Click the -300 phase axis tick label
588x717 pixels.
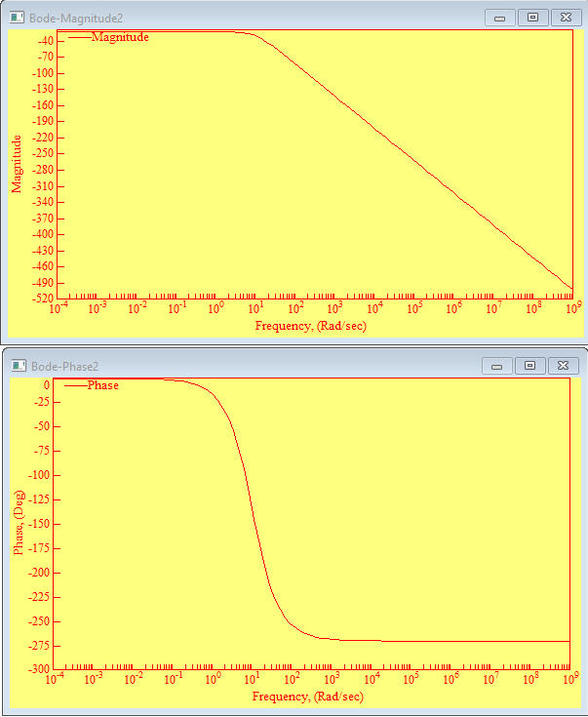(x=39, y=669)
